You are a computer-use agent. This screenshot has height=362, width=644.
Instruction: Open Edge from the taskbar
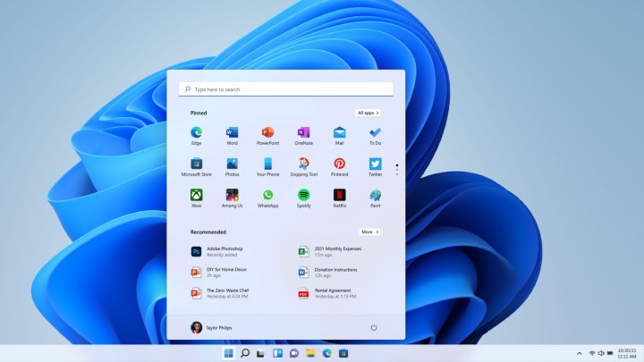tap(327, 353)
